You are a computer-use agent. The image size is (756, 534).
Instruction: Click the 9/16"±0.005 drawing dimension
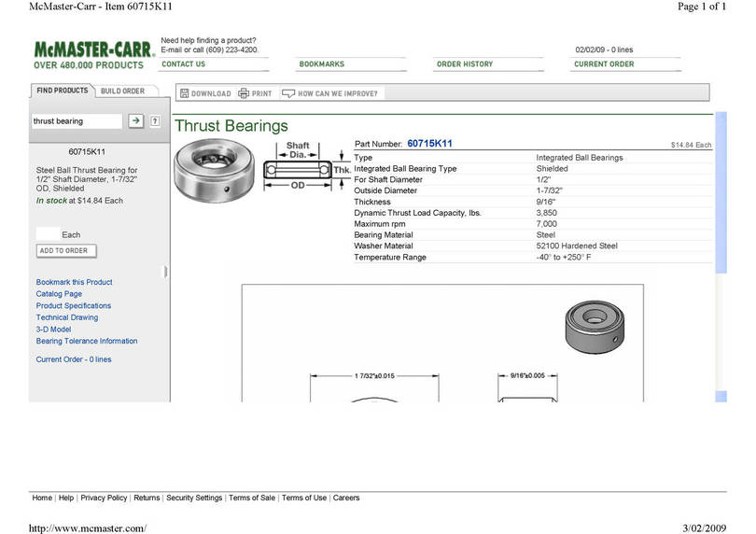pos(527,375)
